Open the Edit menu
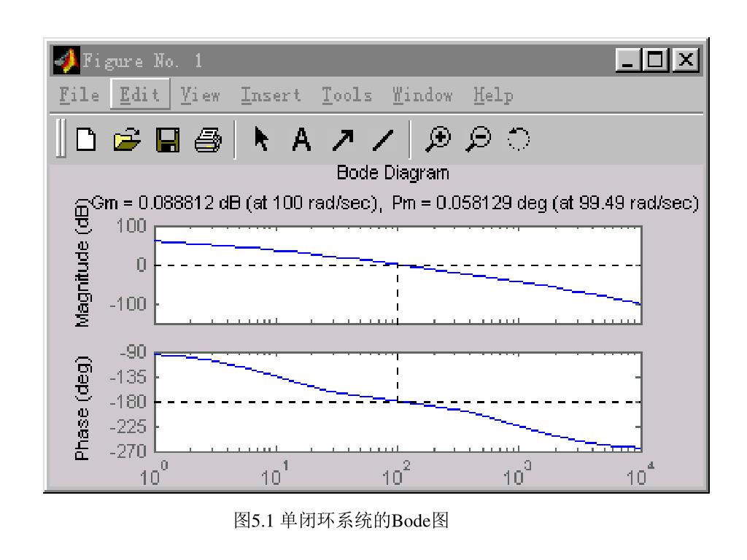747x560 pixels. [x=139, y=95]
